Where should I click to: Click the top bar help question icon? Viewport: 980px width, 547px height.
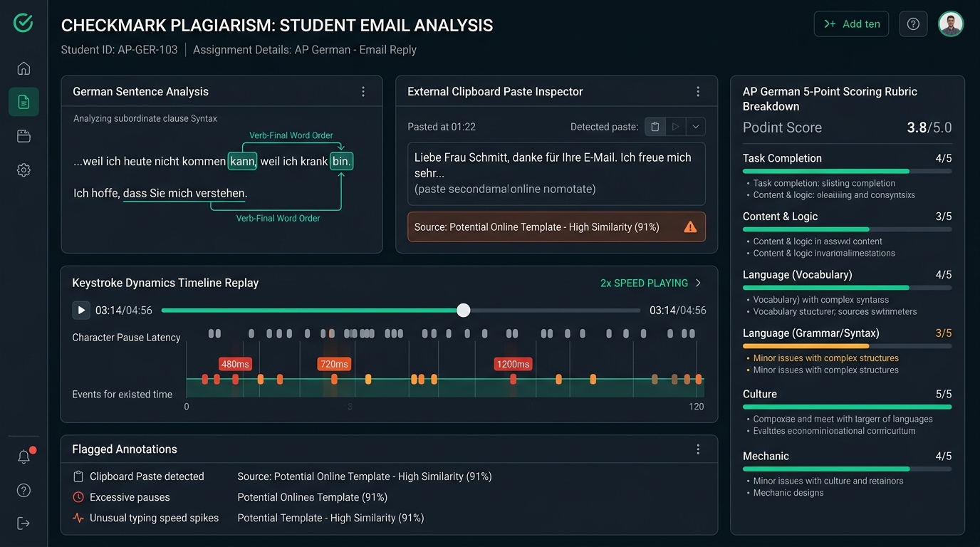point(913,24)
